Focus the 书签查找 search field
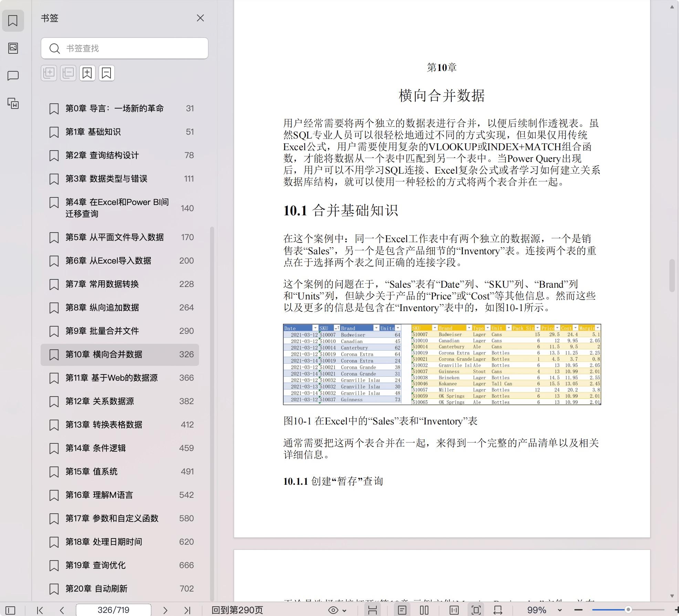The height and width of the screenshot is (616, 679). pos(125,48)
